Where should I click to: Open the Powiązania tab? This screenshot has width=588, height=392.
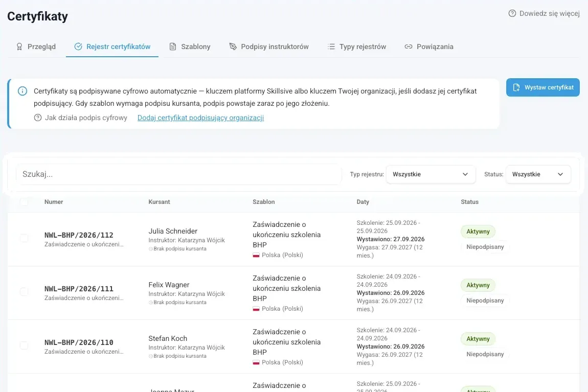(429, 47)
